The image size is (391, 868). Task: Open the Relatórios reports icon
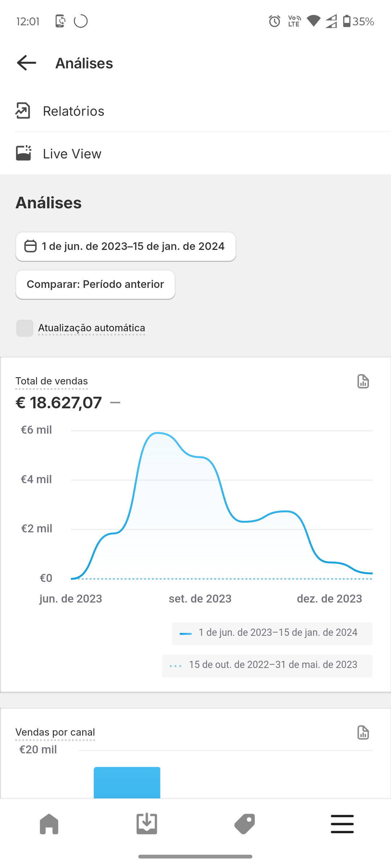tap(23, 111)
